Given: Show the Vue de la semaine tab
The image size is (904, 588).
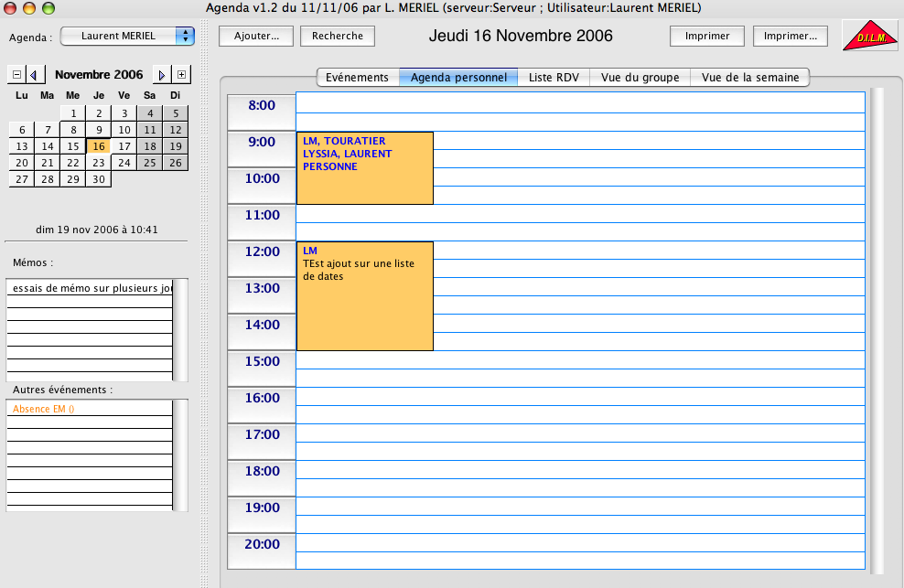Looking at the screenshot, I should click(750, 78).
